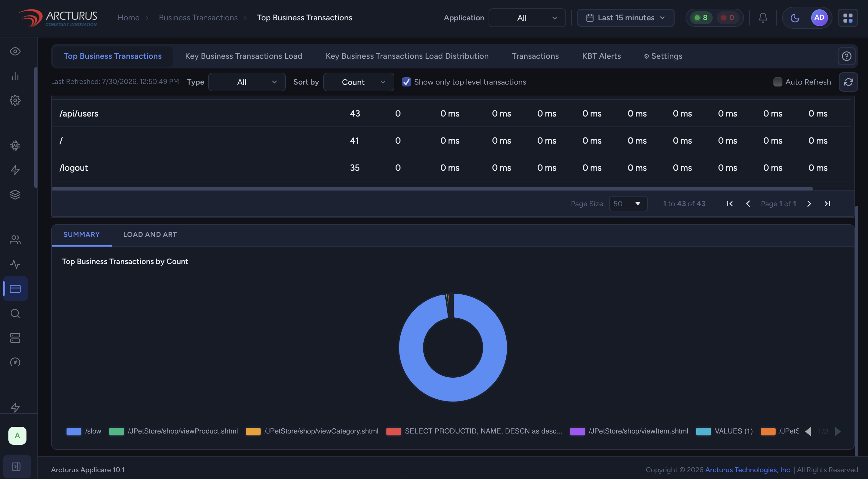
Task: Click the /JPetStore/shop/viewItem.shtml purple legend swatch
Action: click(x=577, y=432)
